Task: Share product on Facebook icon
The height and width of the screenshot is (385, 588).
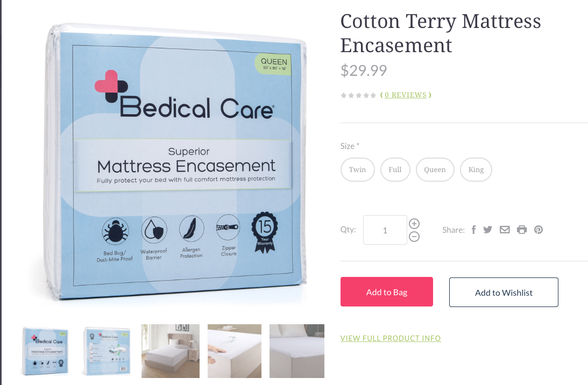Action: tap(473, 230)
